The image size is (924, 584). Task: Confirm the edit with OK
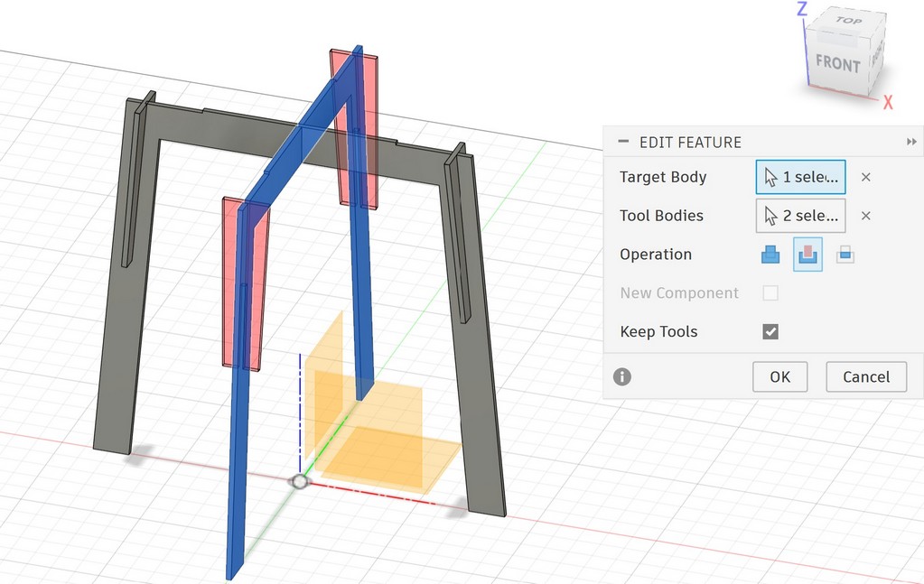[x=780, y=376]
